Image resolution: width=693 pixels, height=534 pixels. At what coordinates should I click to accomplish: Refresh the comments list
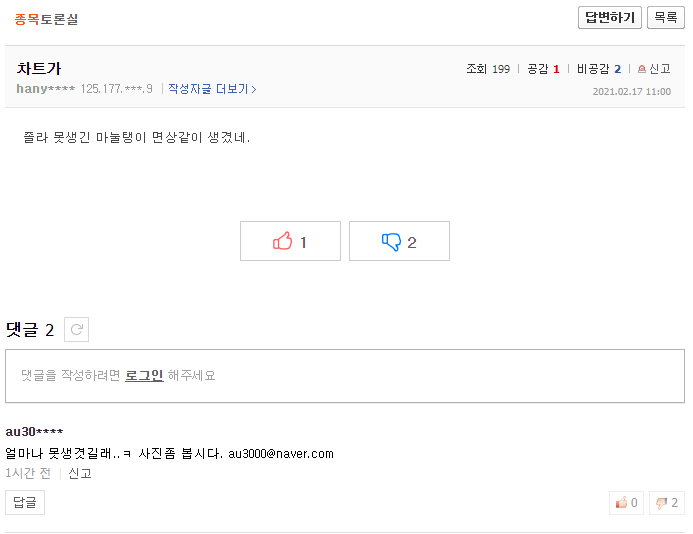[x=76, y=330]
